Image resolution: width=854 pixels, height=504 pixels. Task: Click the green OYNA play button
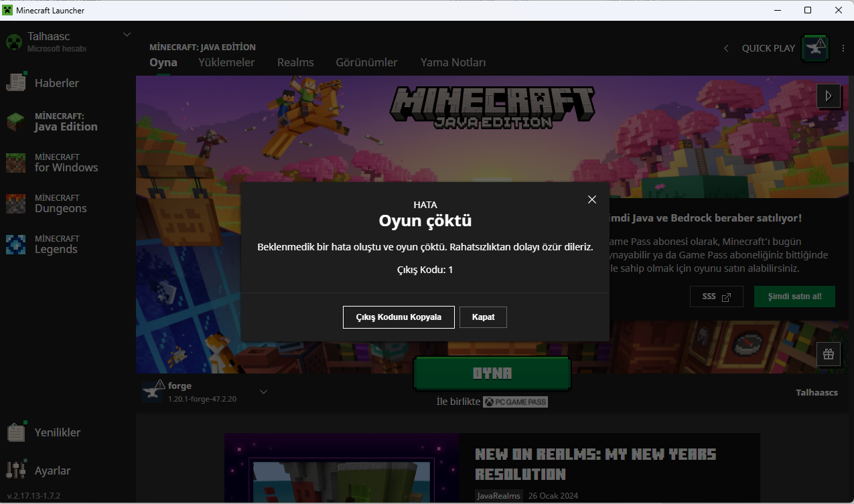[492, 373]
